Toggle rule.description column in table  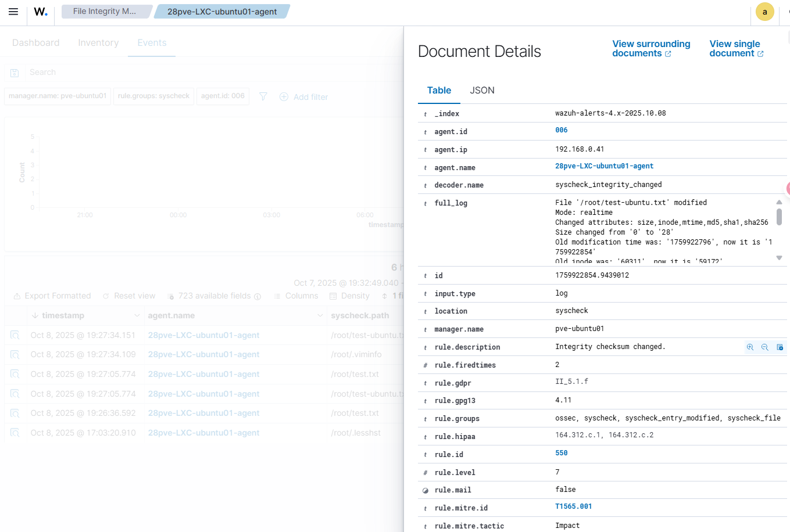[x=780, y=347]
